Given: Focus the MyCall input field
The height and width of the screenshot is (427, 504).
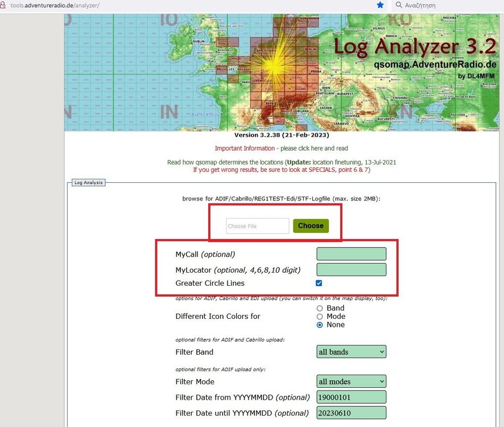Looking at the screenshot, I should click(x=351, y=254).
